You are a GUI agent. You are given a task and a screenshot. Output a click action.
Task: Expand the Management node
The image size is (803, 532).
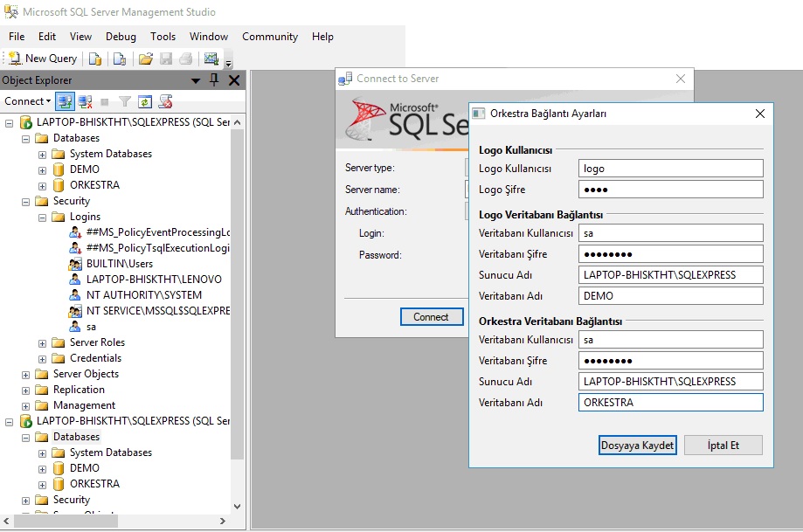point(25,406)
